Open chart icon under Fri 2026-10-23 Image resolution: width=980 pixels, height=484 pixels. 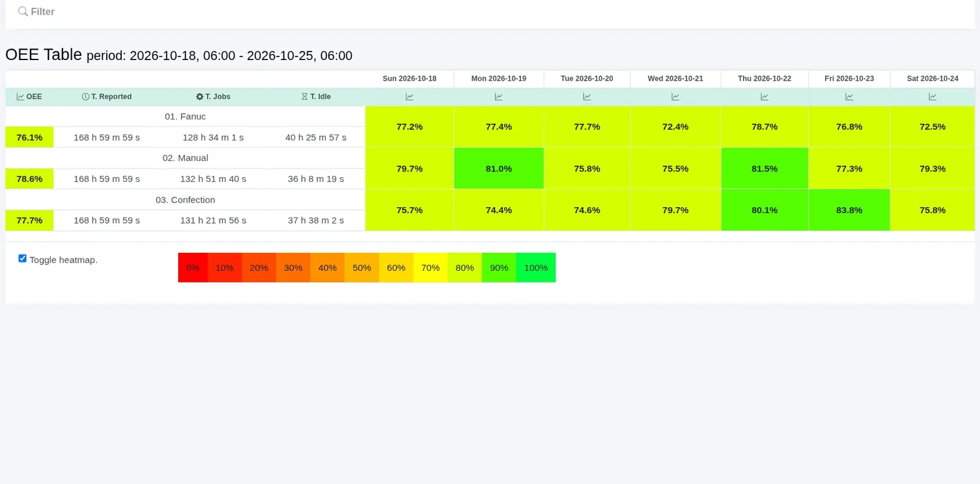(849, 97)
